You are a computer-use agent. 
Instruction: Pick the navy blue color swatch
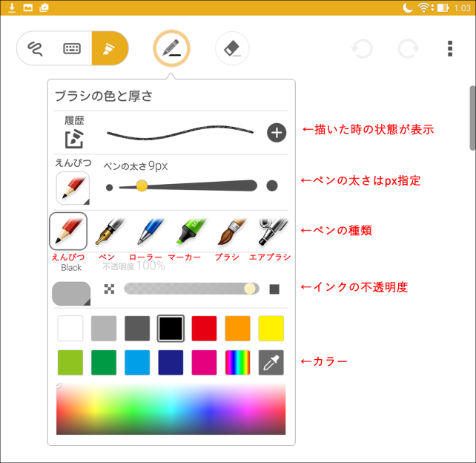[171, 362]
